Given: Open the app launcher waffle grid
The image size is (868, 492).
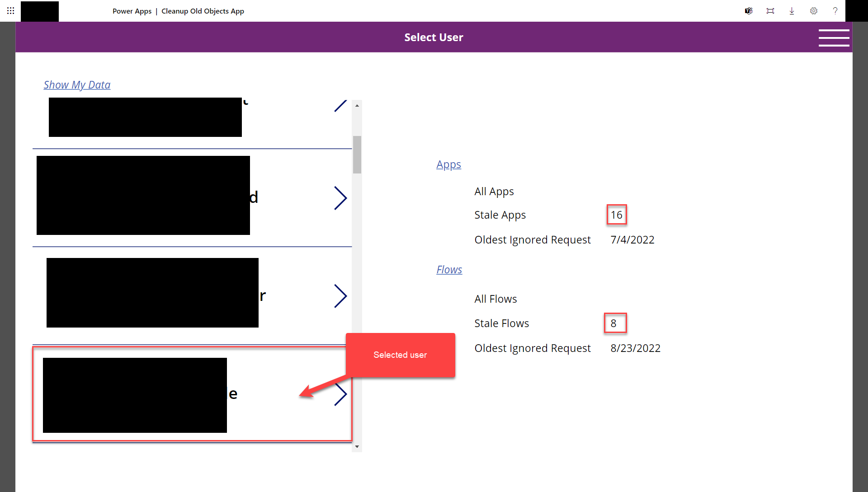Looking at the screenshot, I should [10, 10].
